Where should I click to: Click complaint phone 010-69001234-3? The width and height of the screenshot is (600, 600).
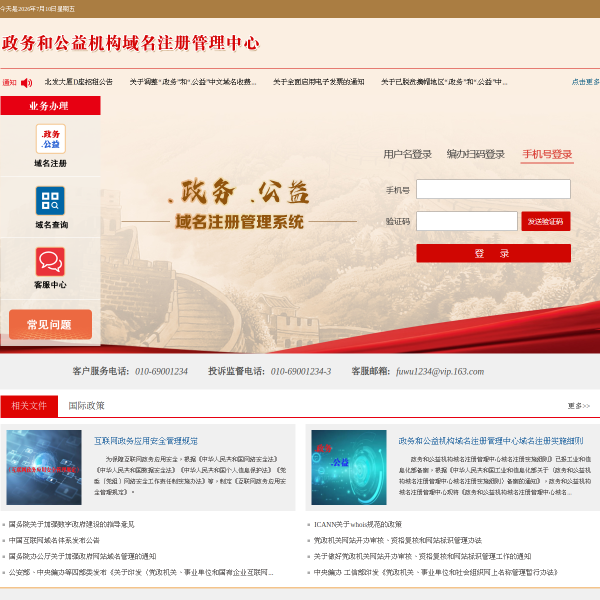(x=301, y=372)
